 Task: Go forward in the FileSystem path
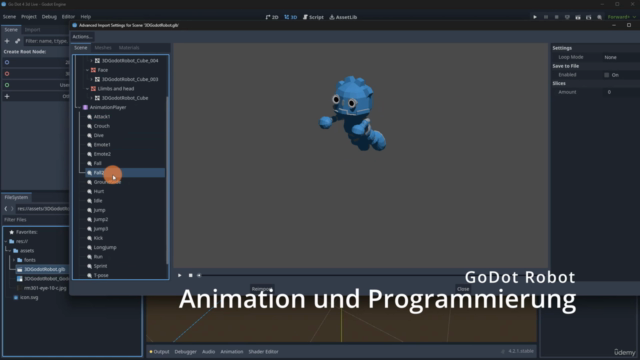point(12,209)
